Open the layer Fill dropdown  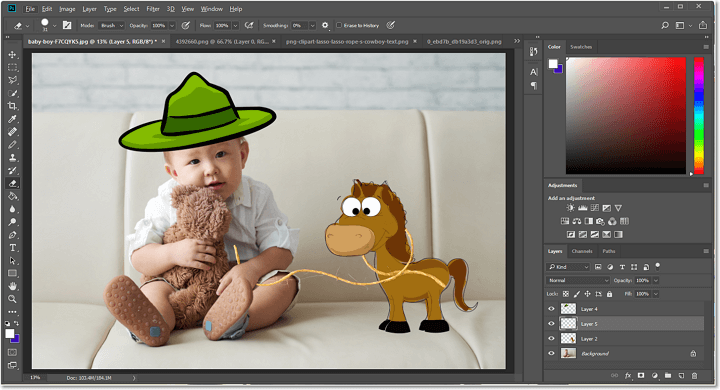[656, 294]
